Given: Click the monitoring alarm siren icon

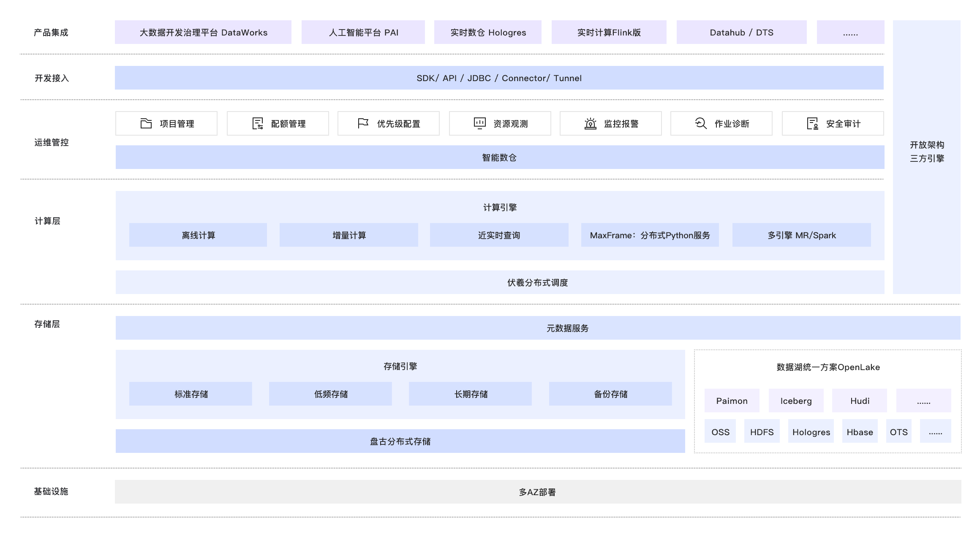Looking at the screenshot, I should 591,123.
